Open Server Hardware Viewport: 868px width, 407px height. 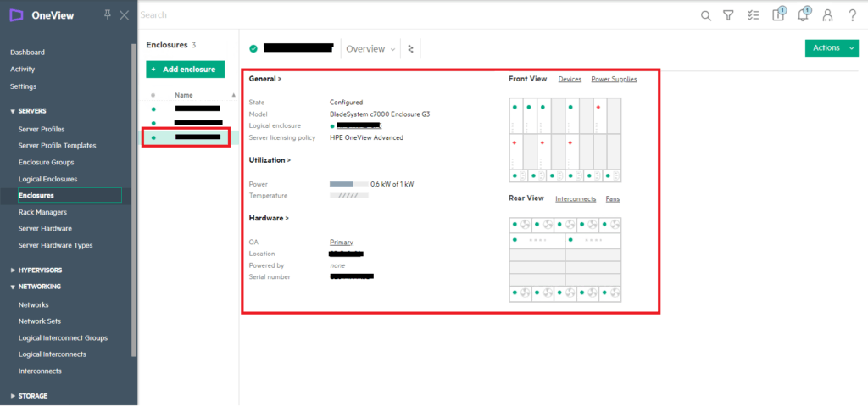46,228
